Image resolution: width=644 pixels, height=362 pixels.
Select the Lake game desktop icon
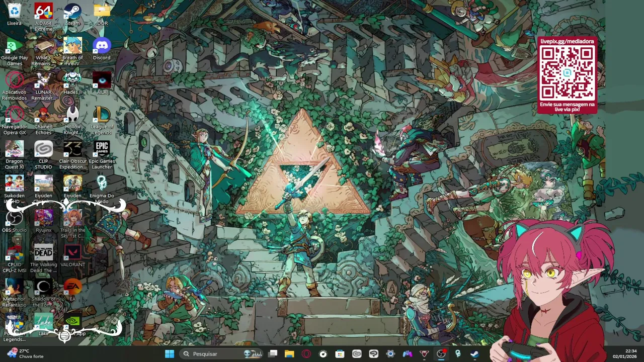[43, 325]
